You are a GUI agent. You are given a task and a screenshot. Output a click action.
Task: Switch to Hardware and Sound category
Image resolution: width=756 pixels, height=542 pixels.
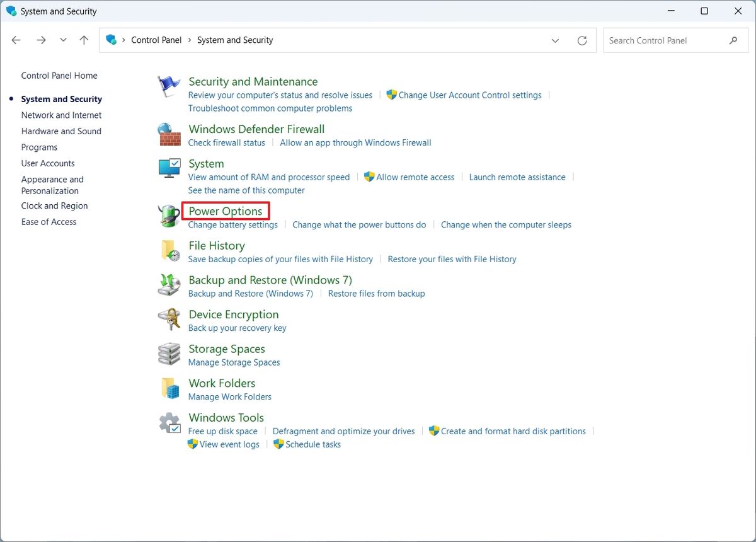coord(61,131)
